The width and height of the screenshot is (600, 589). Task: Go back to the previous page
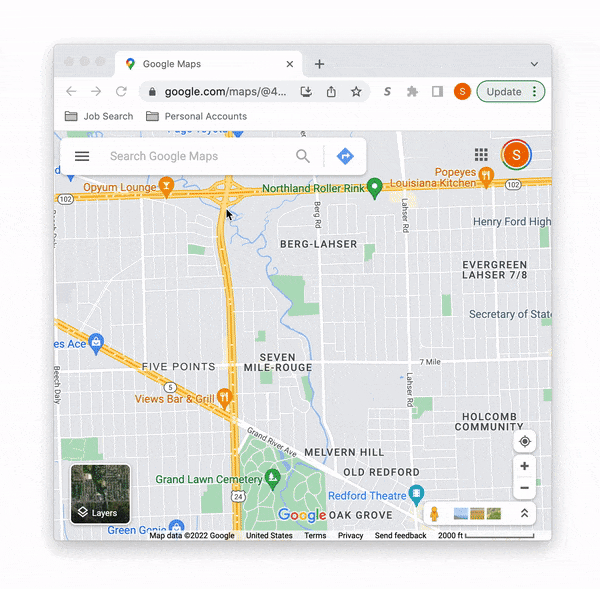click(x=71, y=91)
